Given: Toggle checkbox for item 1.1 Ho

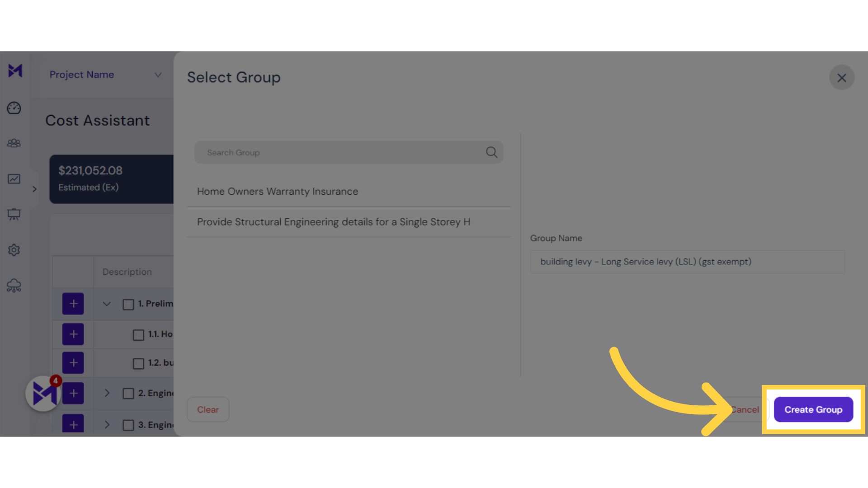Looking at the screenshot, I should coord(138,333).
